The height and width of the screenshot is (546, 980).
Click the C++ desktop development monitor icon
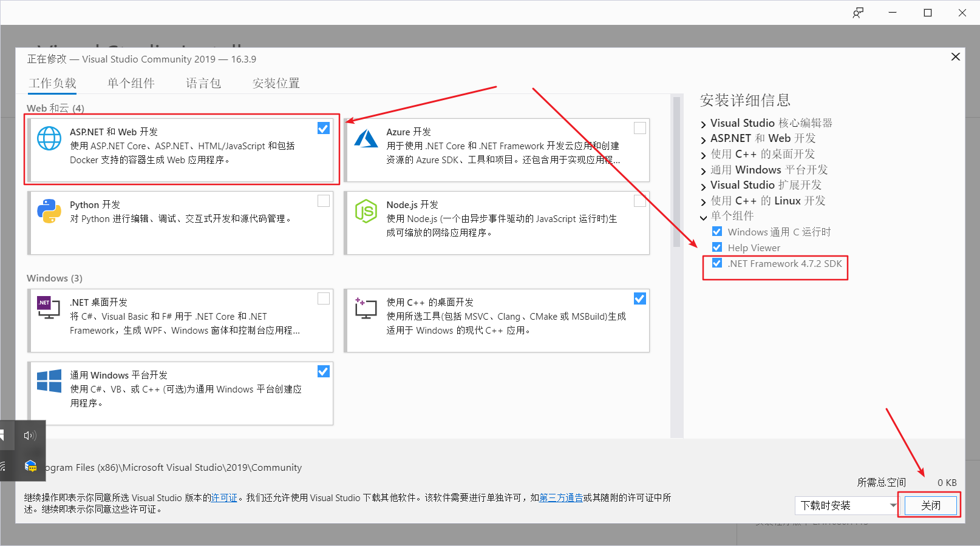coord(366,308)
